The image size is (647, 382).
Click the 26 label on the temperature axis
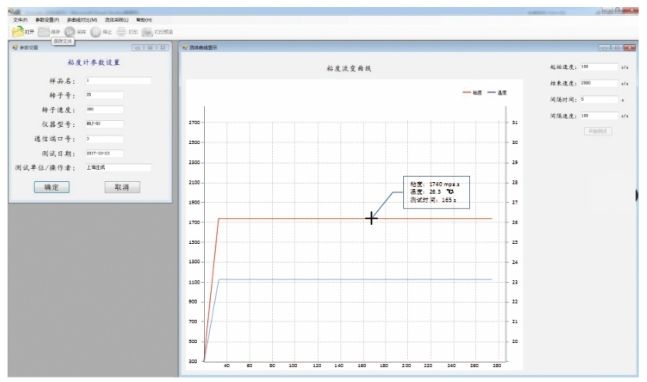pyautogui.click(x=515, y=222)
